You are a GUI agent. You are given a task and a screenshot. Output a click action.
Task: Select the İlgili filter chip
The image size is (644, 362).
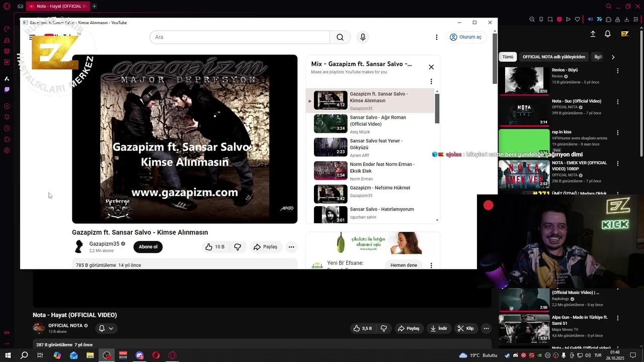598,57
